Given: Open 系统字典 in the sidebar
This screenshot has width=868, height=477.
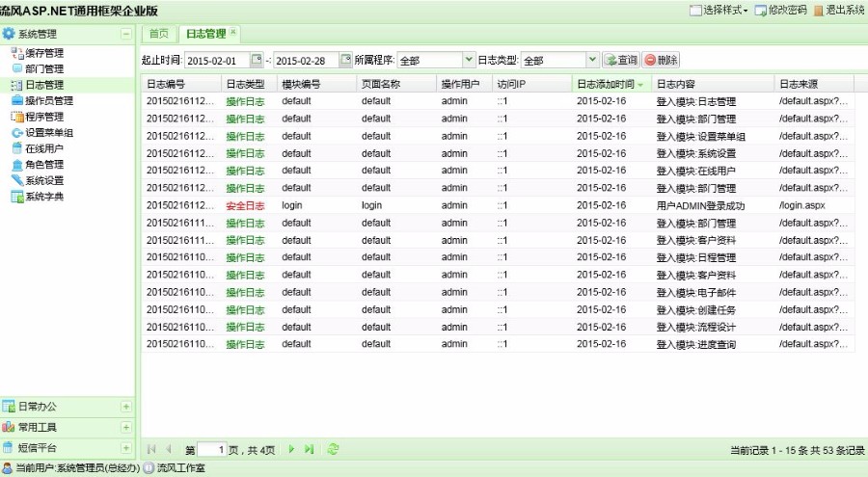Looking at the screenshot, I should 44,197.
